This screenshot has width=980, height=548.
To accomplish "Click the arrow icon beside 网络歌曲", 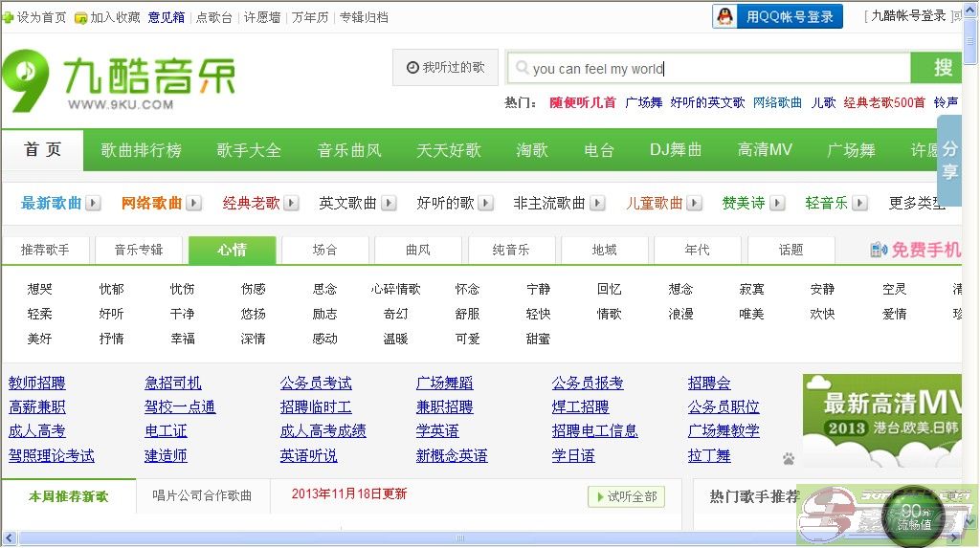I will pos(193,203).
